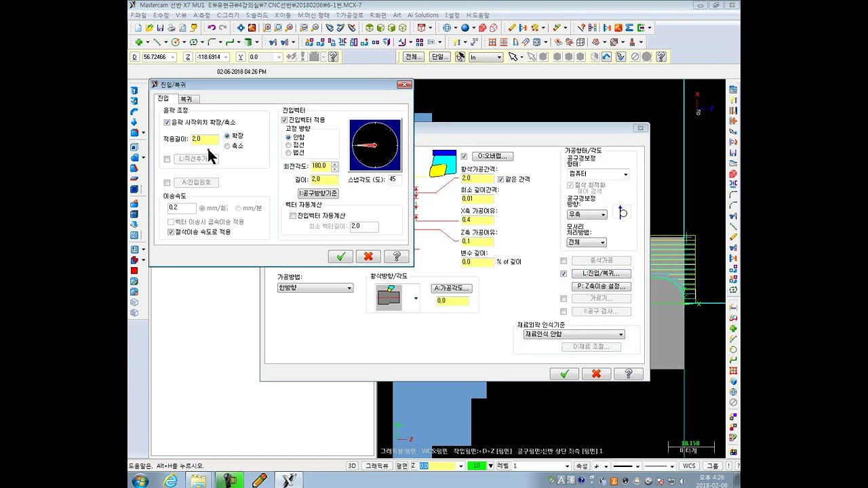The height and width of the screenshot is (488, 868).
Task: Open 모서리 처리방법 전체 dropdown
Action: point(587,242)
